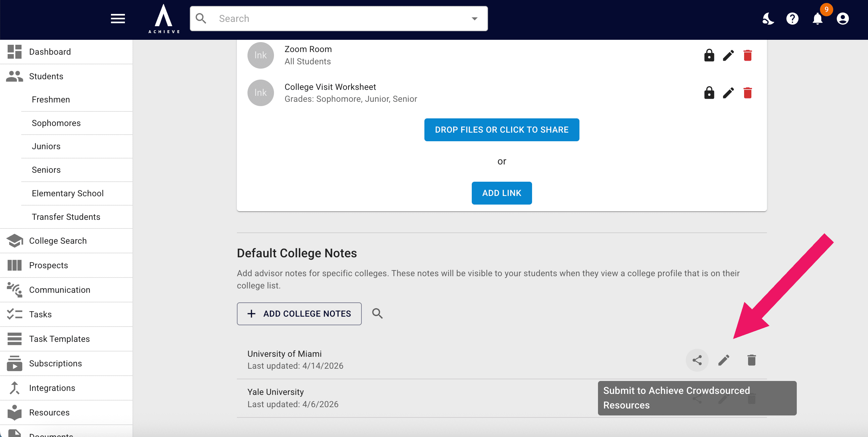Screen dimensions: 868x437
Task: Toggle dark mode moon icon
Action: pos(768,19)
